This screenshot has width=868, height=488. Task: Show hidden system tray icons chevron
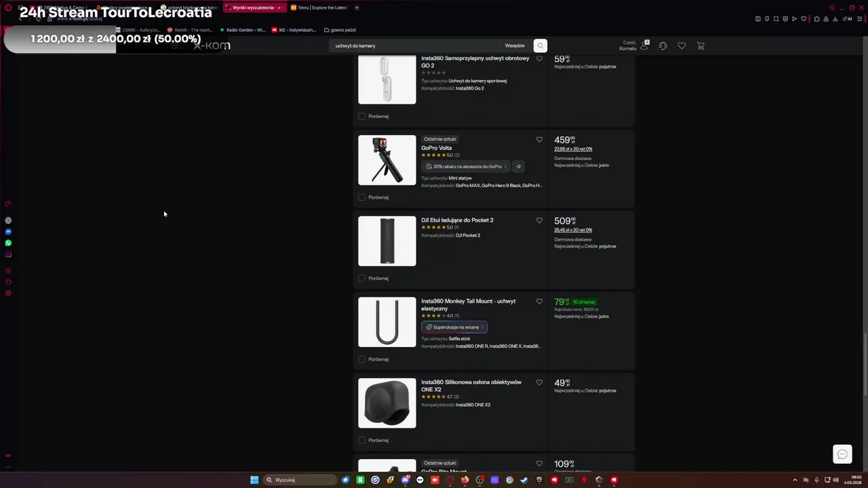(x=795, y=480)
